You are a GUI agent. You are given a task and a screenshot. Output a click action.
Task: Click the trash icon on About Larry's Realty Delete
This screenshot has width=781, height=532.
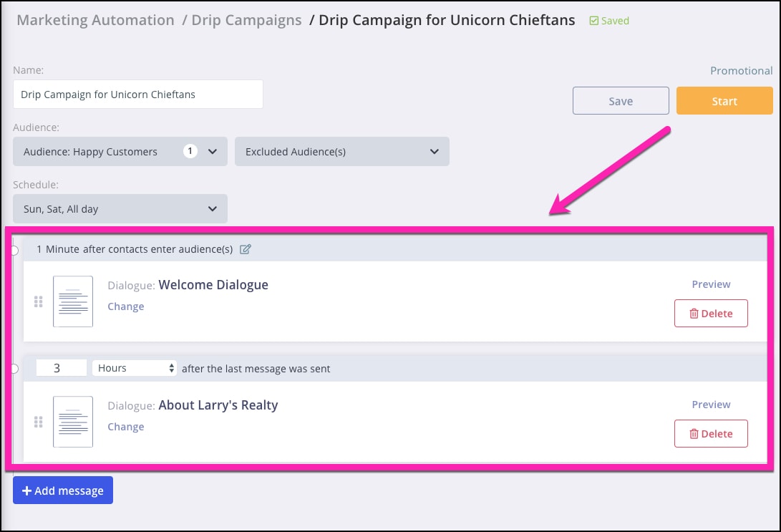click(693, 433)
